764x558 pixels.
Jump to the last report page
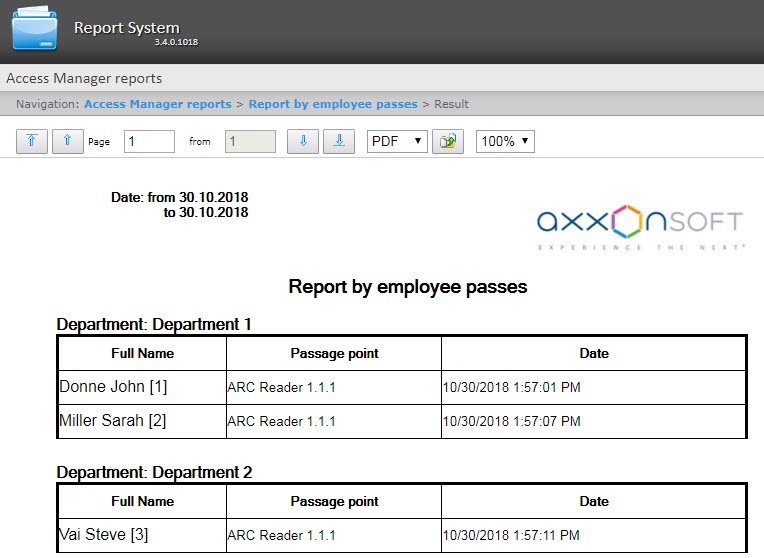[x=339, y=141]
